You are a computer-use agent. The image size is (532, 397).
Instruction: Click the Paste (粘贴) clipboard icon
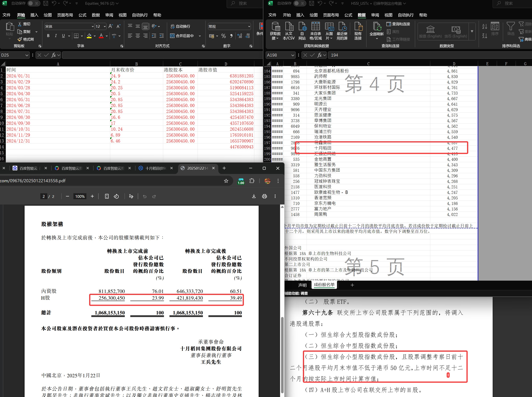tap(10, 26)
